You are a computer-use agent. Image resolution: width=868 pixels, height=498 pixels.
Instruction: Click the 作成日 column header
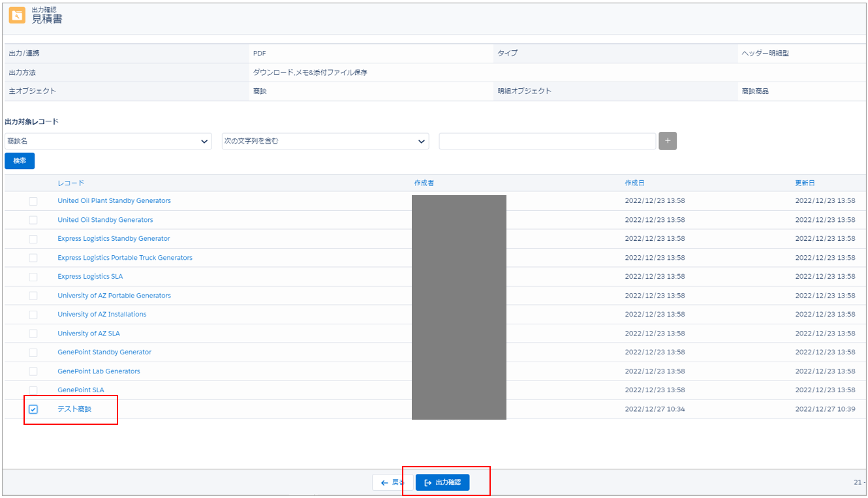634,183
